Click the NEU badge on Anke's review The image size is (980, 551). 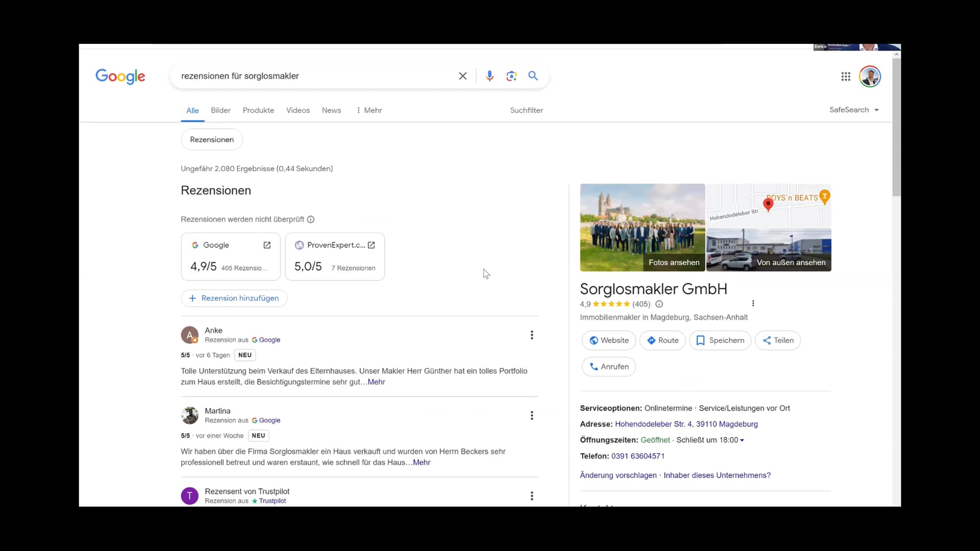pos(245,355)
